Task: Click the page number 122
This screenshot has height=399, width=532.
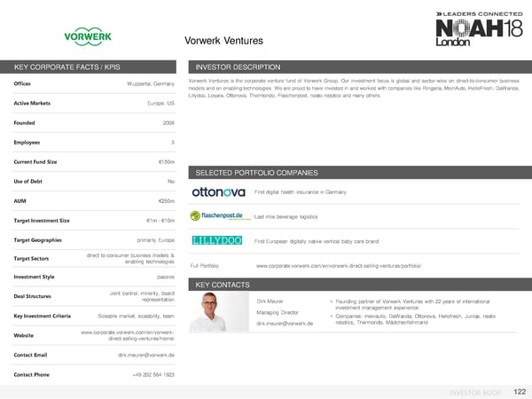Action: coord(517,390)
